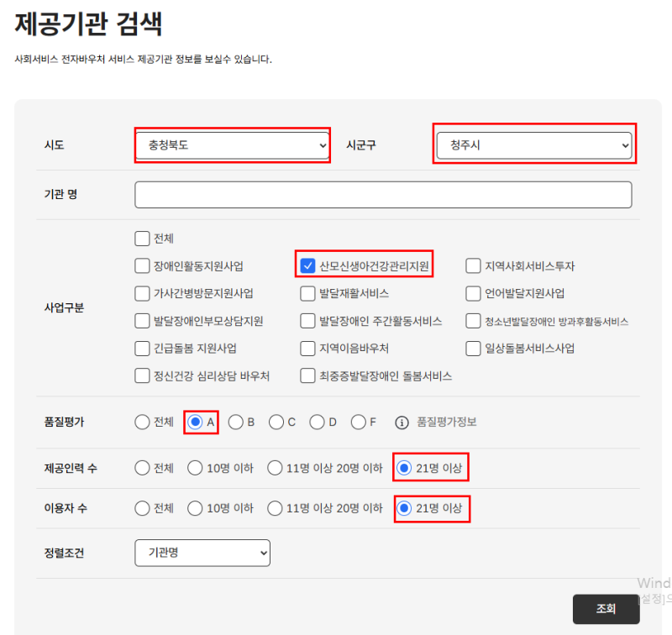
Task: Select quality grade C radio button
Action: coord(276,422)
